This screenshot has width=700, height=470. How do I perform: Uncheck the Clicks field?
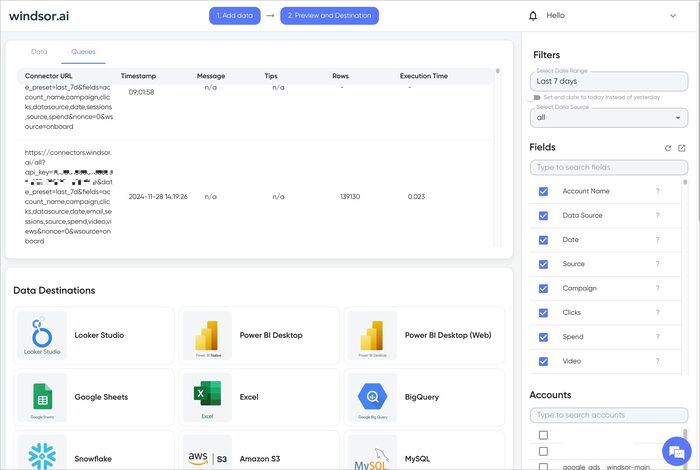pos(543,313)
